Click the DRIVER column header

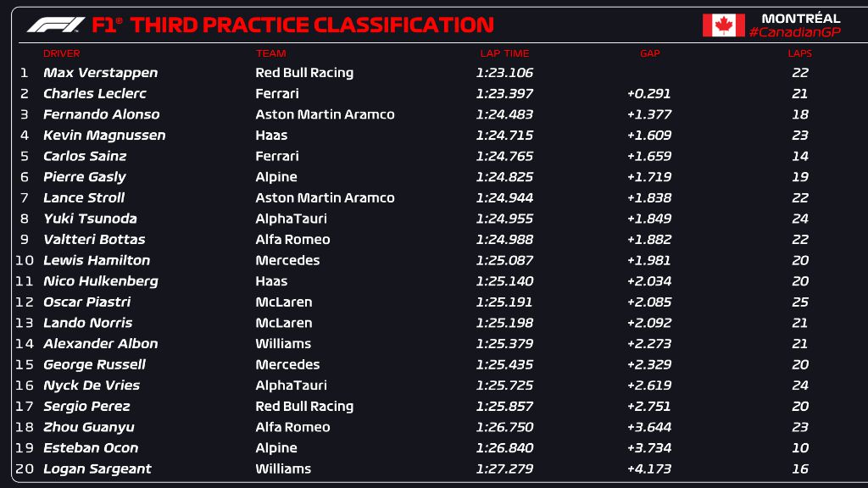(x=61, y=53)
